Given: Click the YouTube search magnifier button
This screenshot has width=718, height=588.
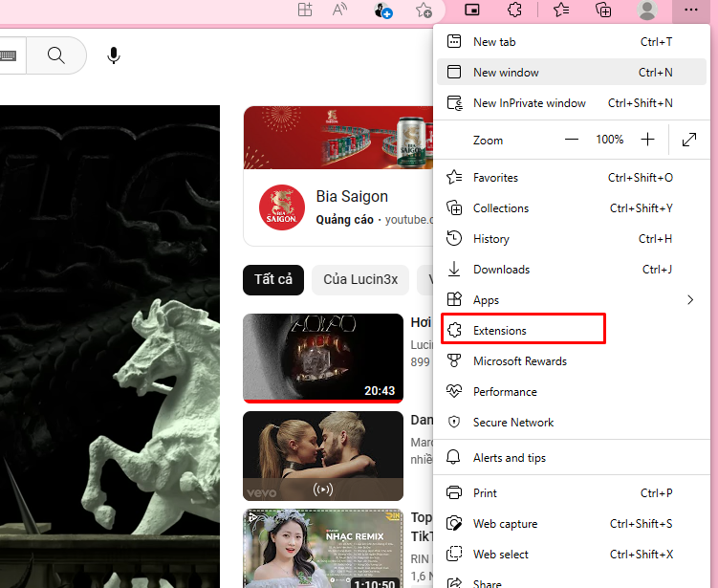Looking at the screenshot, I should click(x=56, y=55).
